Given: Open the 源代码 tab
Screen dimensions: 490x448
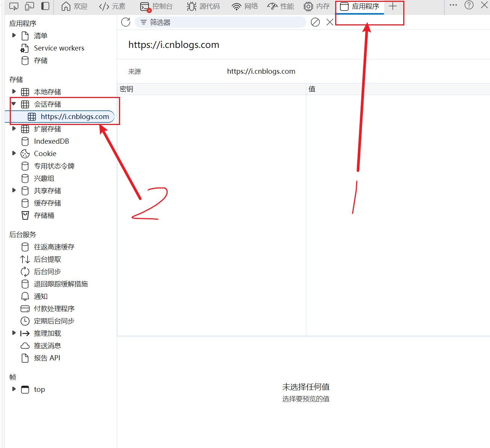Looking at the screenshot, I should (203, 6).
